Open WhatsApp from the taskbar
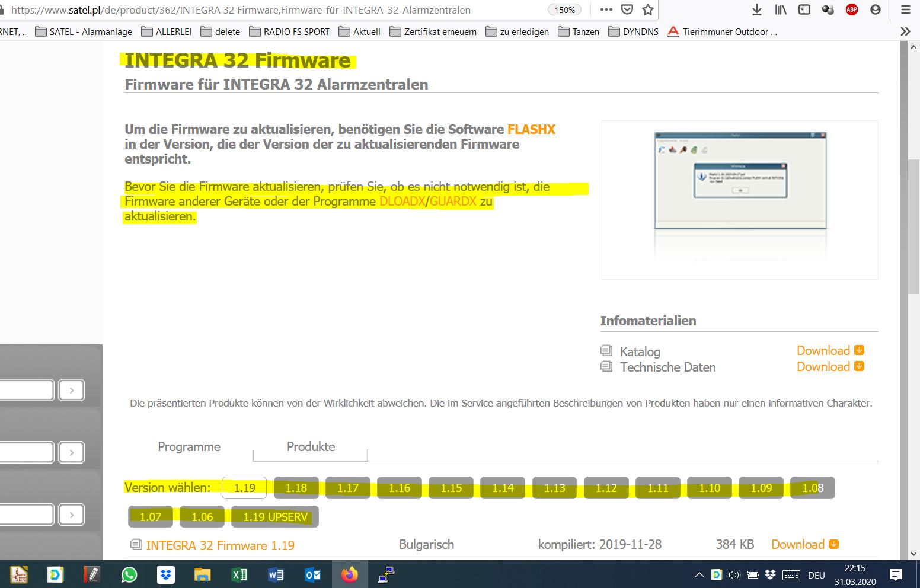The width and height of the screenshot is (920, 588). coord(129,574)
